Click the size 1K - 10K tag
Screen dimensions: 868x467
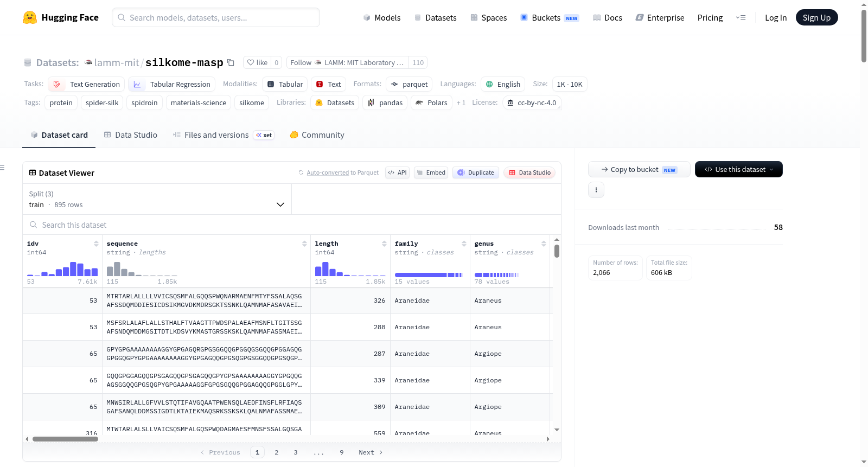(570, 84)
